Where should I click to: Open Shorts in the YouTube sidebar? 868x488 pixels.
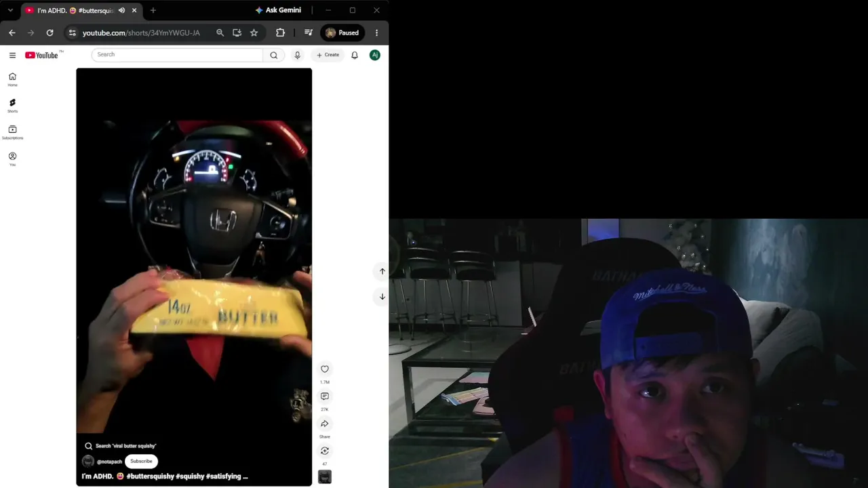[12, 106]
